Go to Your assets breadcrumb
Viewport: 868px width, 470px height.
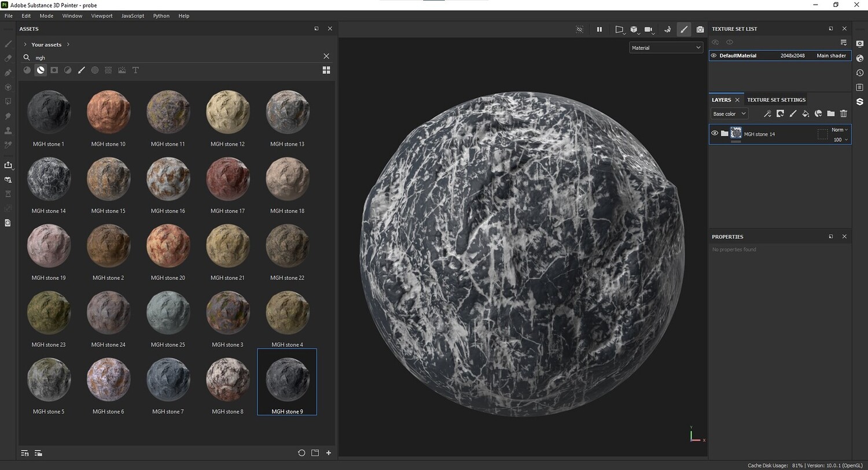(46, 45)
